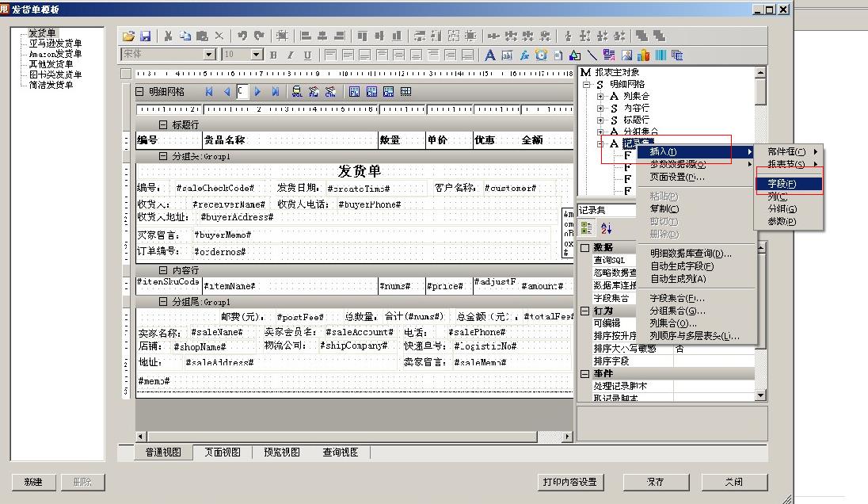Image resolution: width=868 pixels, height=504 pixels.
Task: Select 分组(G) in insert submenu
Action: click(788, 208)
